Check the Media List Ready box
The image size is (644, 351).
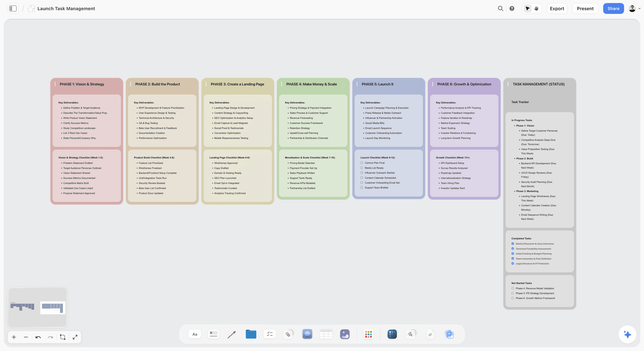coord(362,168)
